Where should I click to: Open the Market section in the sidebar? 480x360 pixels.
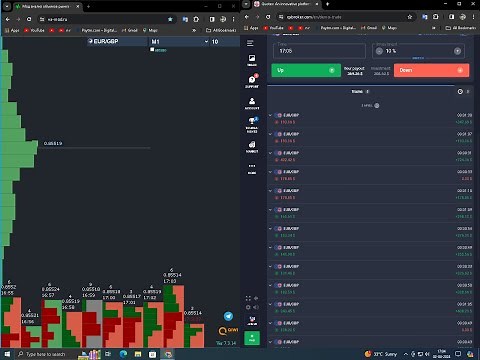coord(252,147)
